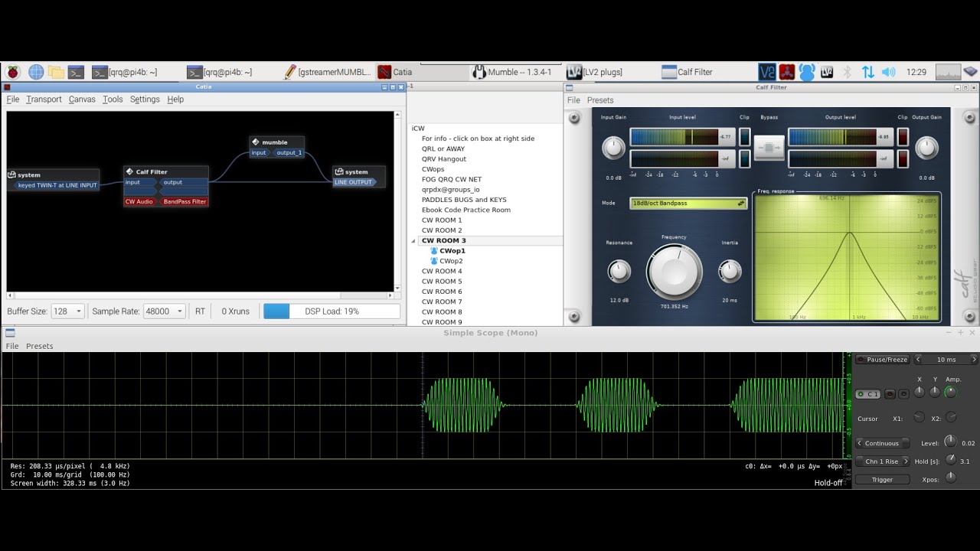Click CWop2 user icon in Mumble

(x=434, y=261)
